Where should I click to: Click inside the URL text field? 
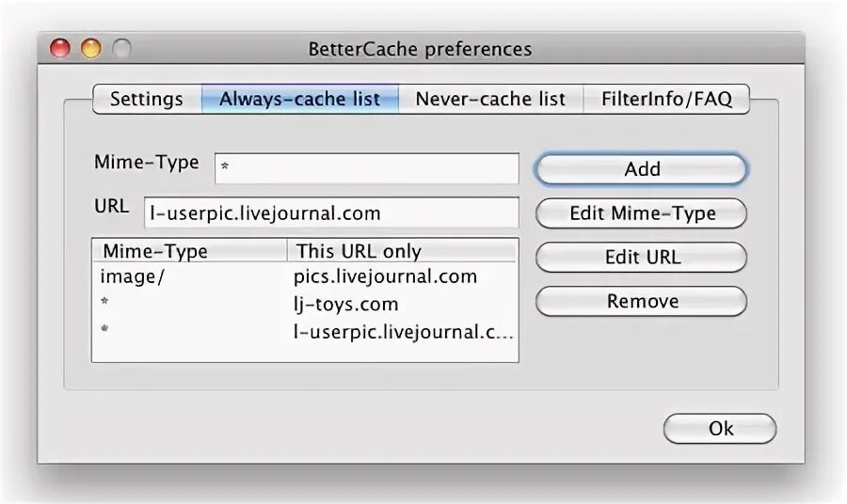(330, 213)
